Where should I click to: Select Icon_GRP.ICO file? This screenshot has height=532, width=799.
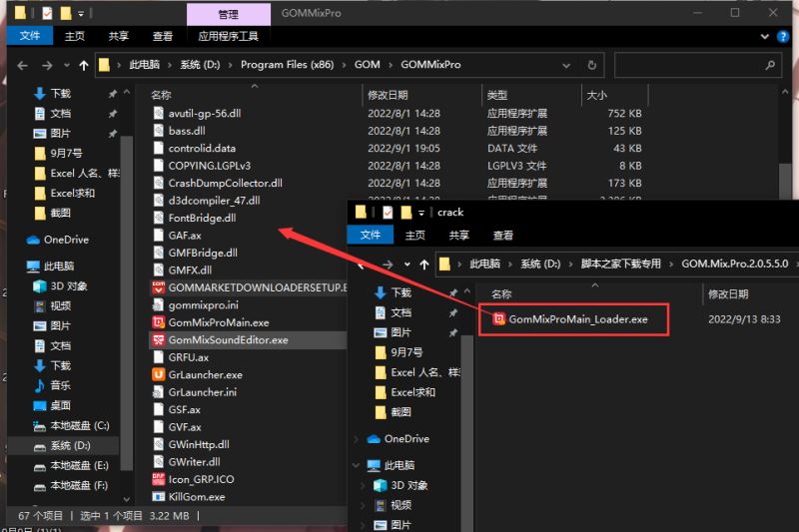pos(193,479)
